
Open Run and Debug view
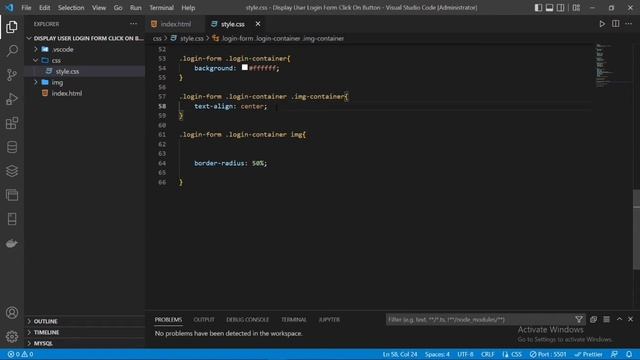(12, 99)
